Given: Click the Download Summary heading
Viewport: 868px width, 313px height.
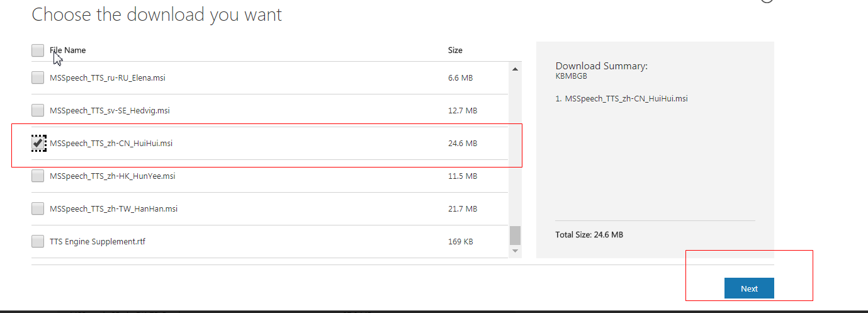Looking at the screenshot, I should (x=602, y=66).
